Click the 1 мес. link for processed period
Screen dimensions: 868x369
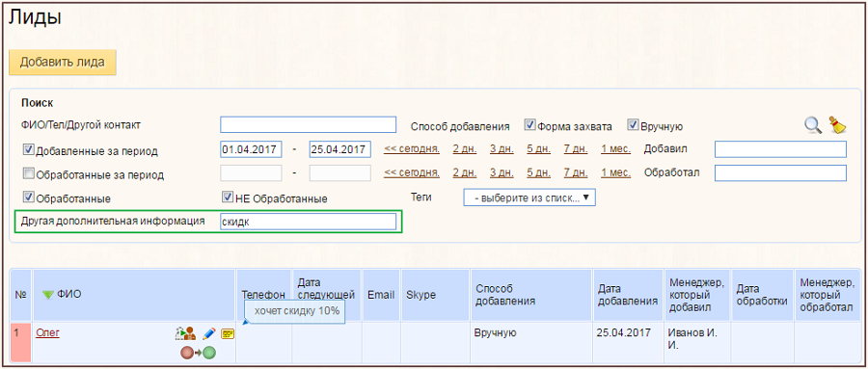(x=615, y=172)
